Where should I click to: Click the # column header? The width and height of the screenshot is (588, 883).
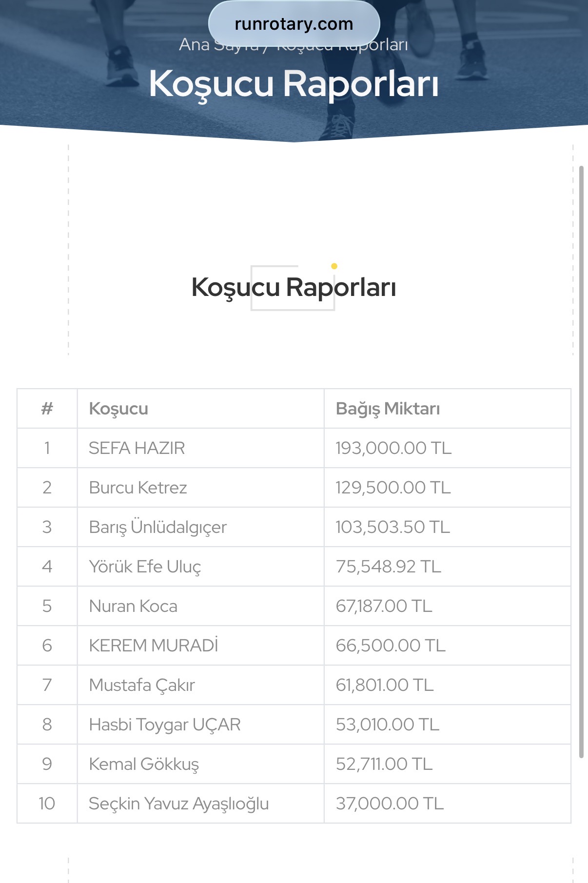pyautogui.click(x=47, y=409)
